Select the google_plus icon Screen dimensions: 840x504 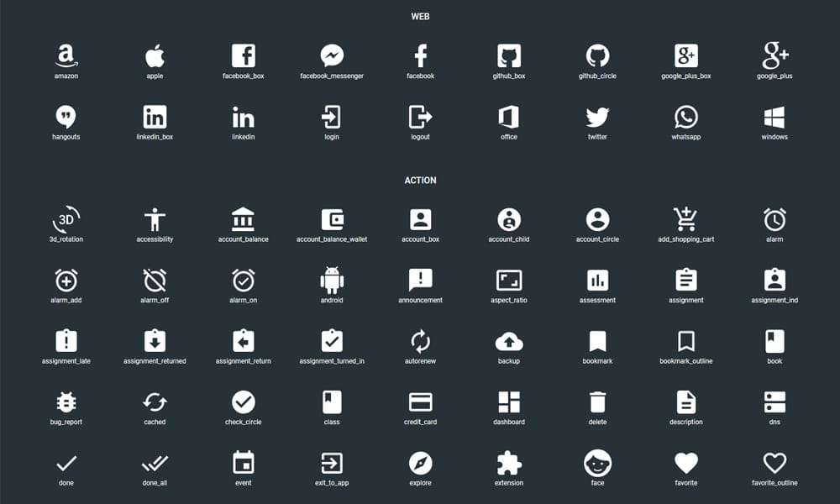coord(774,55)
